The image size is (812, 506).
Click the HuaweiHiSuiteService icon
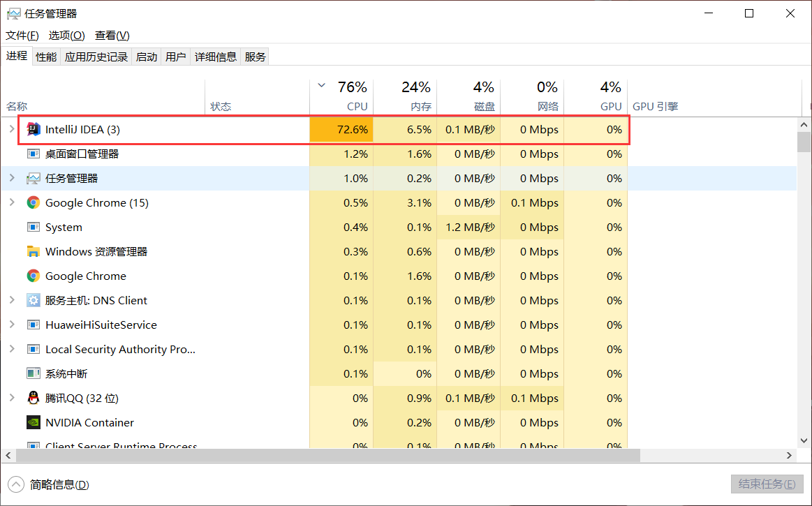[34, 325]
